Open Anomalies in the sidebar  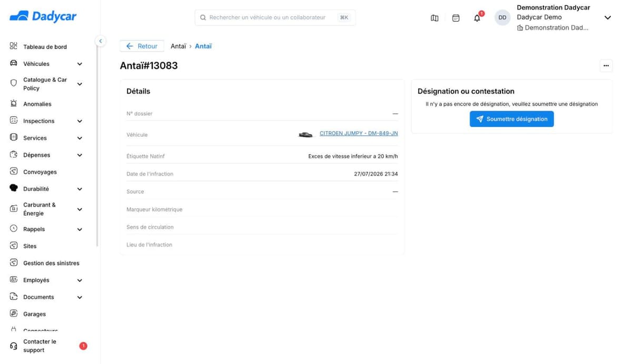[37, 104]
